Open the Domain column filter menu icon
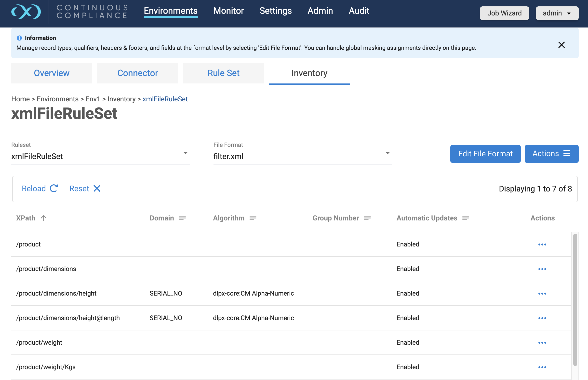This screenshot has width=588, height=380. (x=182, y=218)
